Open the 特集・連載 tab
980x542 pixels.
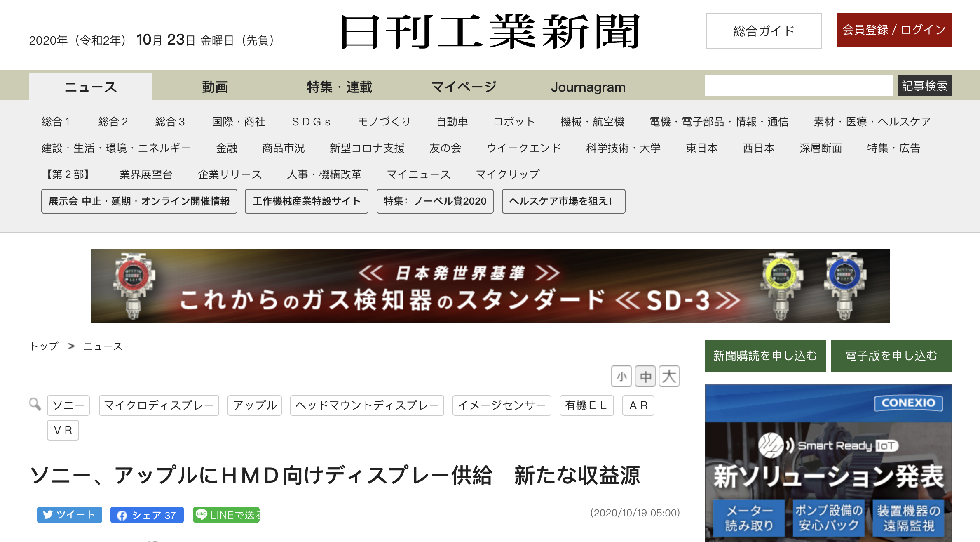point(339,87)
